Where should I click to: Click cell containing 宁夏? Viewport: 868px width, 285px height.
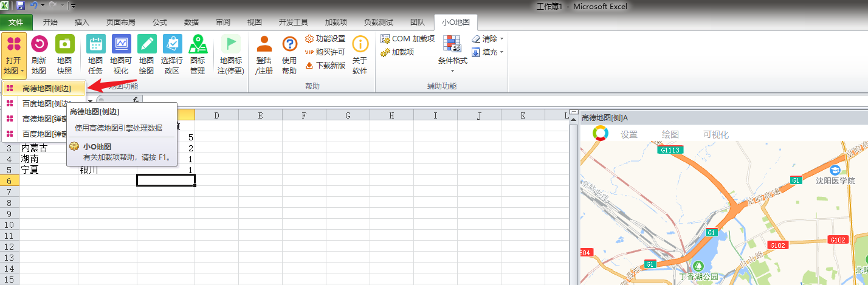49,170
